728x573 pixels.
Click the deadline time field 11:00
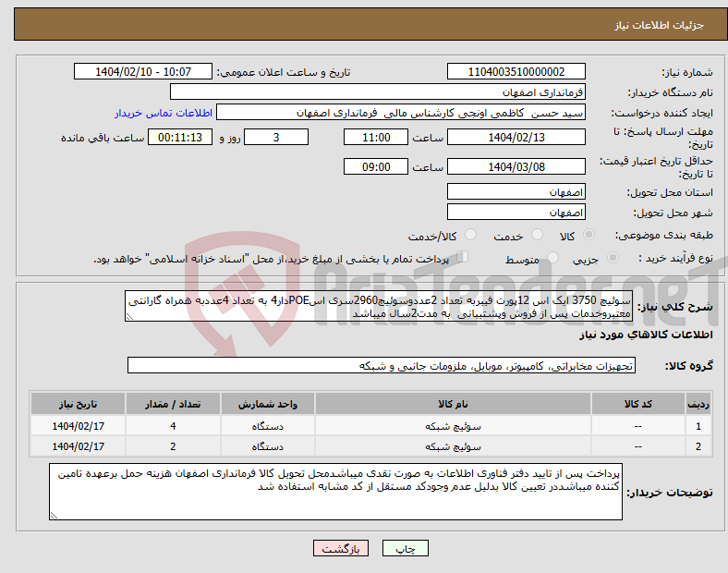[376, 137]
